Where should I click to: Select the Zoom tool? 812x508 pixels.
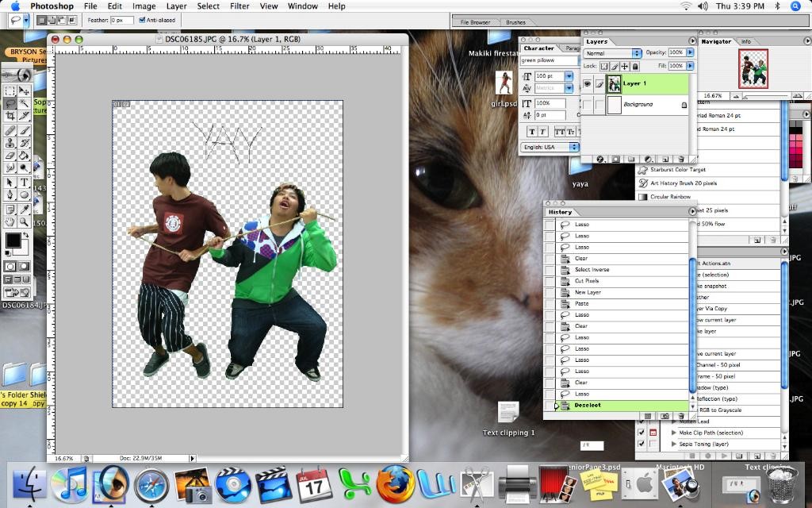tap(24, 222)
